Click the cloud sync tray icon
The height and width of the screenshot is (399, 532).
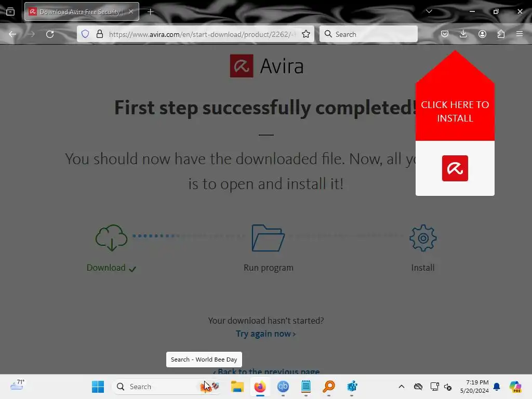pos(418,387)
